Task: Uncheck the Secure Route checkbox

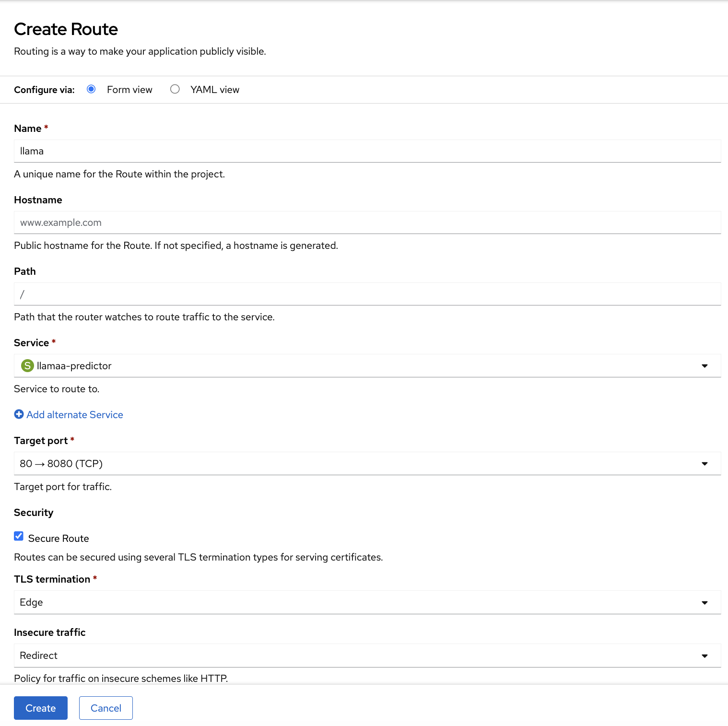Action: 19,536
